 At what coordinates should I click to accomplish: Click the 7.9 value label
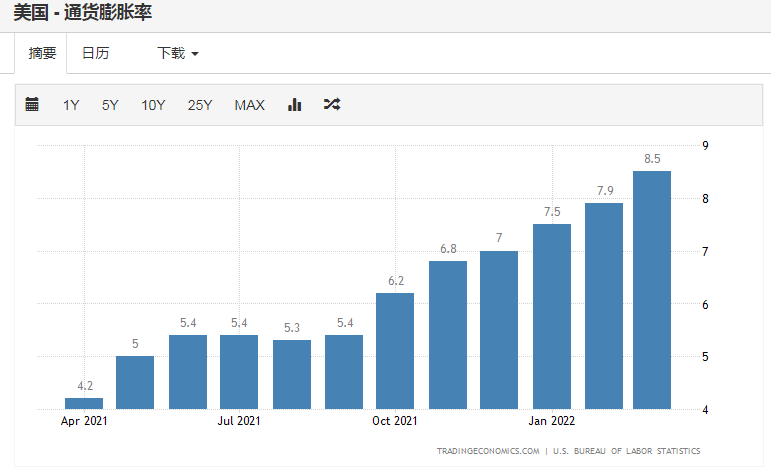pos(605,191)
